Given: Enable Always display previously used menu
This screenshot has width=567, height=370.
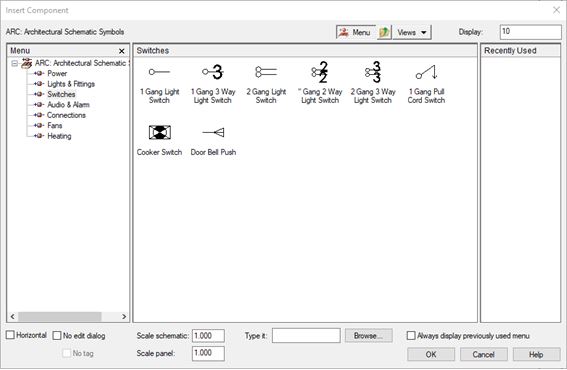Looking at the screenshot, I should pos(411,336).
